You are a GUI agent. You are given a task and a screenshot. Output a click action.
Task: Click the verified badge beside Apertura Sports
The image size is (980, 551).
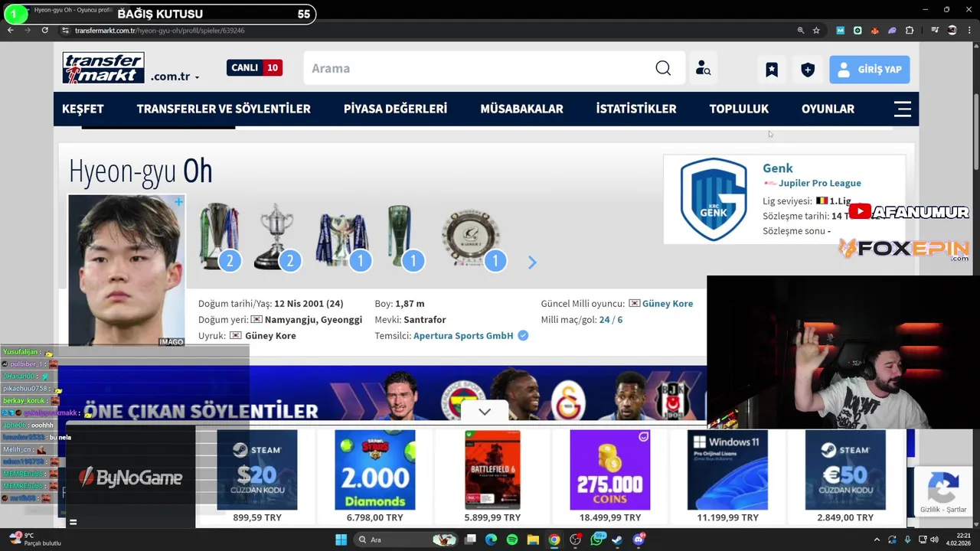pos(523,335)
